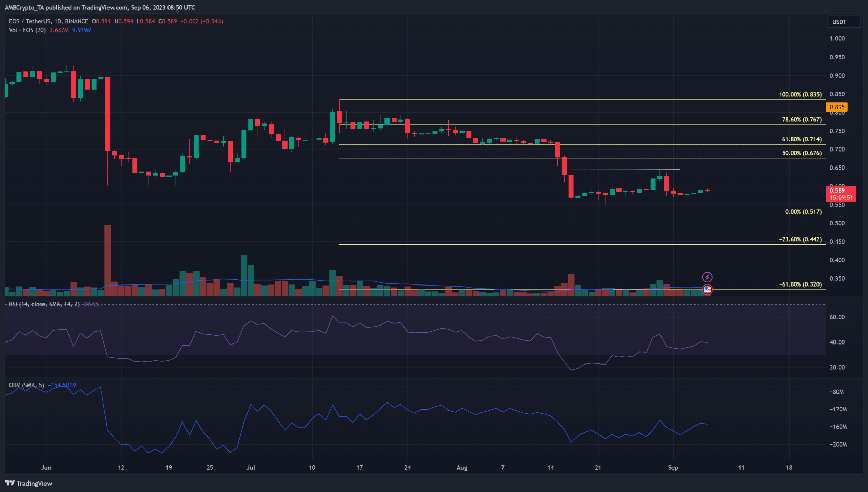
Task: Click the 20.00 RSI axis value
Action: (837, 368)
